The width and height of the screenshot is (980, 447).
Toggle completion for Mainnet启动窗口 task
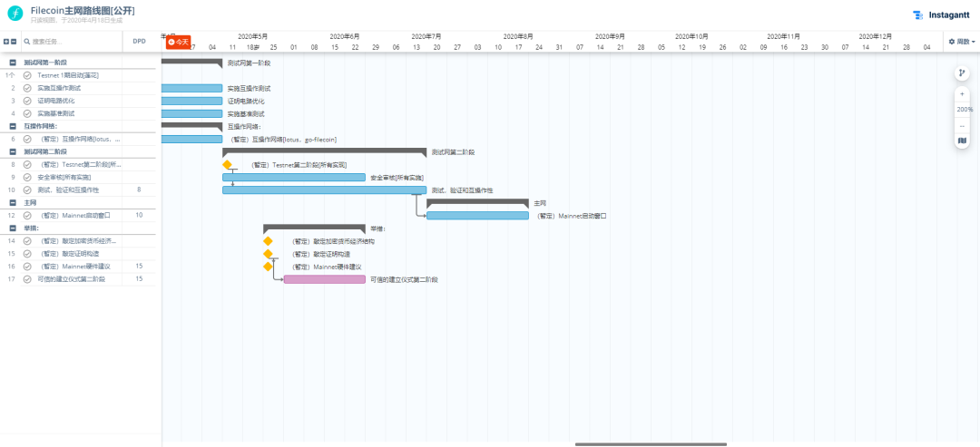(x=27, y=216)
